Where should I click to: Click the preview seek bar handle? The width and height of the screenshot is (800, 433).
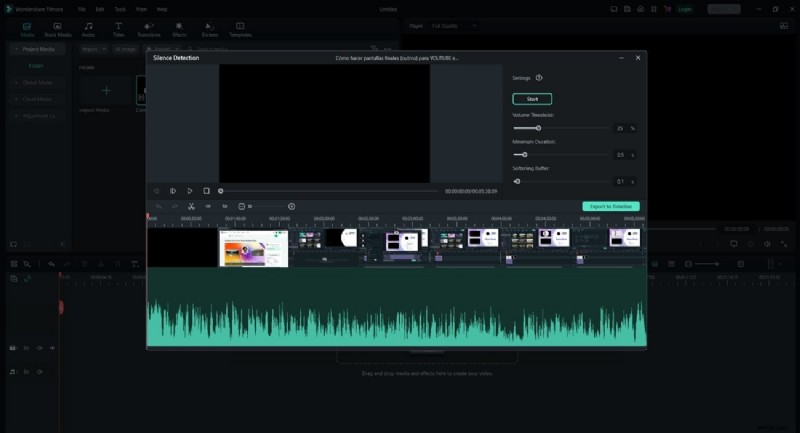tap(220, 191)
